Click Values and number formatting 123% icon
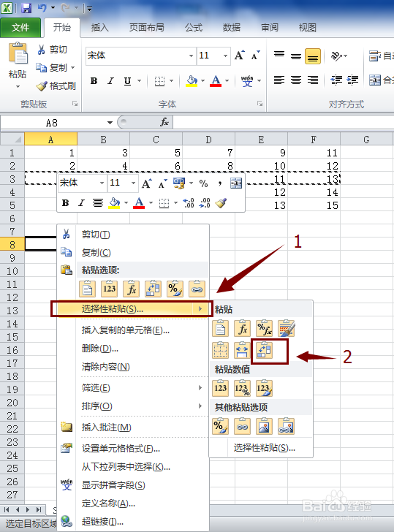The image size is (394, 532). 242,388
